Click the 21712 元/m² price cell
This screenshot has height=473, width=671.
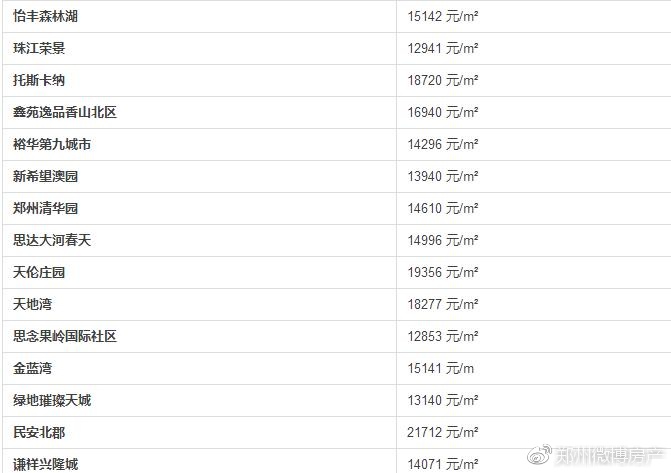[443, 433]
